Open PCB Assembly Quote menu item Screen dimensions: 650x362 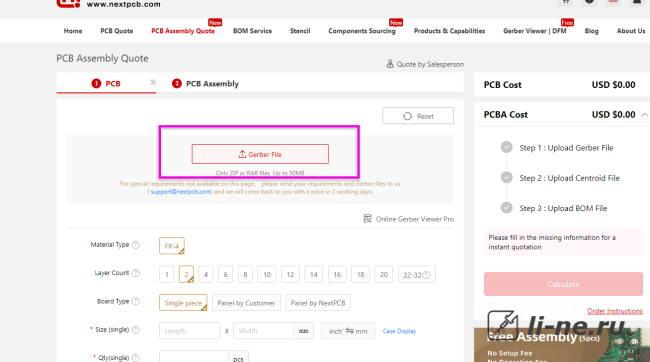click(183, 31)
